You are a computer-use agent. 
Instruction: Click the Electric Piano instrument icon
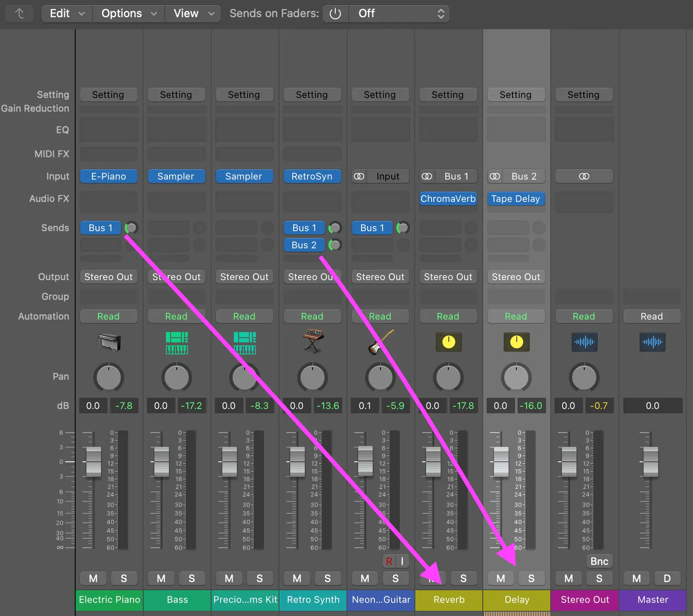[109, 342]
